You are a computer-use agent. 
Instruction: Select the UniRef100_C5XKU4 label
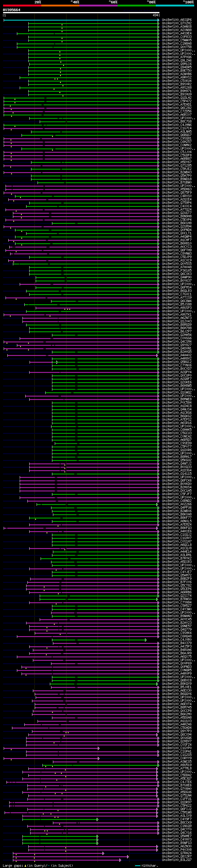[177, 81]
